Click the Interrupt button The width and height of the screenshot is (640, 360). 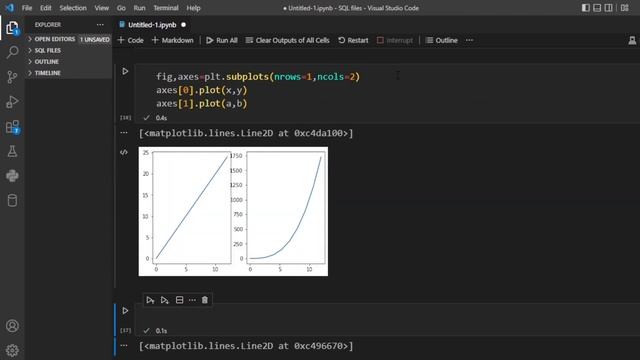coord(395,40)
